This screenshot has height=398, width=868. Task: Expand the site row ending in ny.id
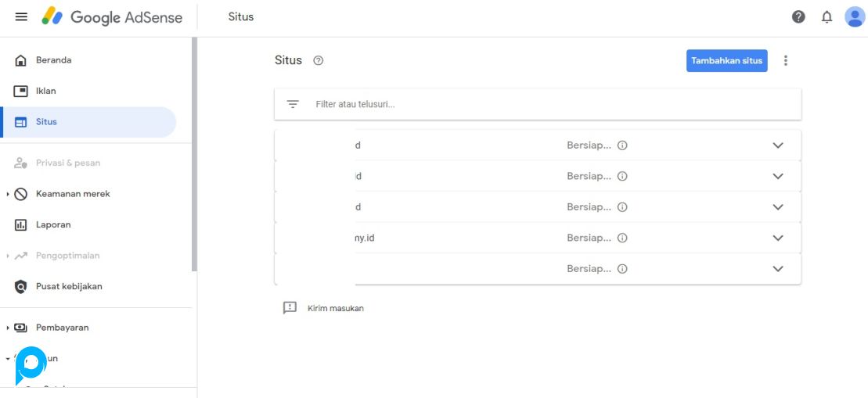(777, 238)
